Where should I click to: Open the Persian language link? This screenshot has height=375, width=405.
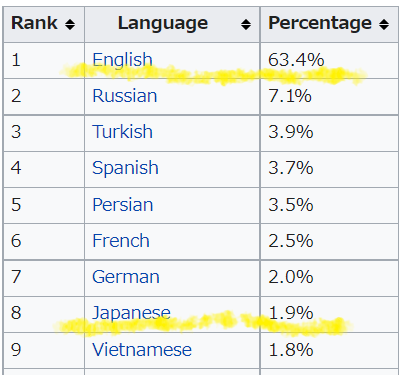tap(123, 205)
